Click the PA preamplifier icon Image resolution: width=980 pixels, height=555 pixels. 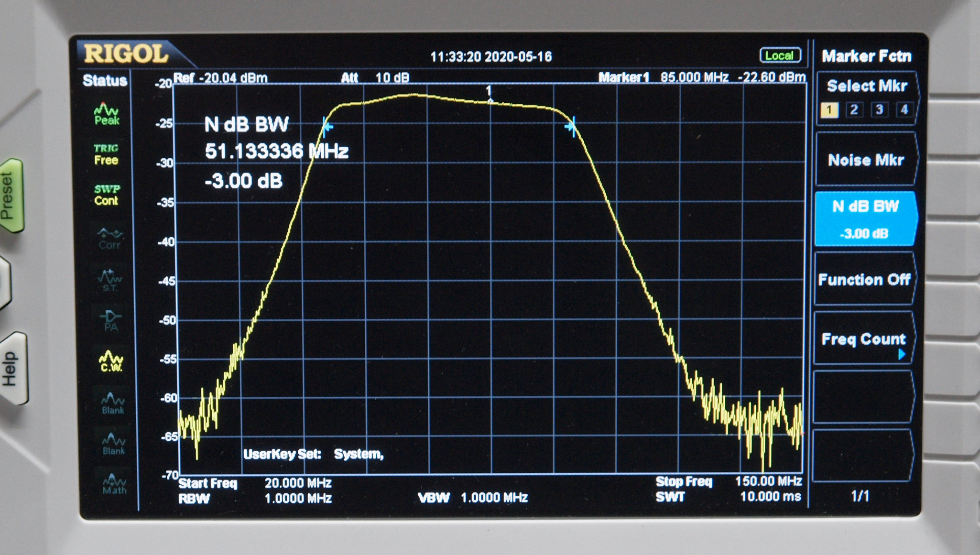click(110, 321)
